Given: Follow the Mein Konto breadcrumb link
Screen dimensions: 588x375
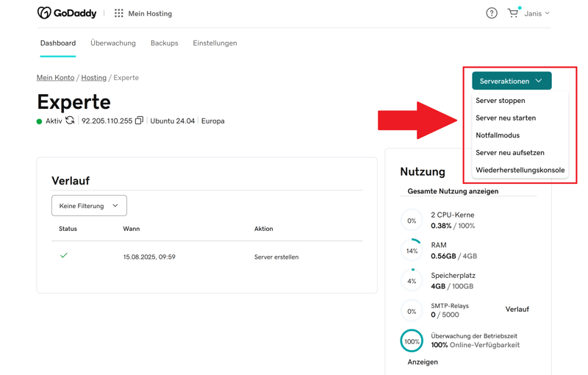Looking at the screenshot, I should 55,77.
